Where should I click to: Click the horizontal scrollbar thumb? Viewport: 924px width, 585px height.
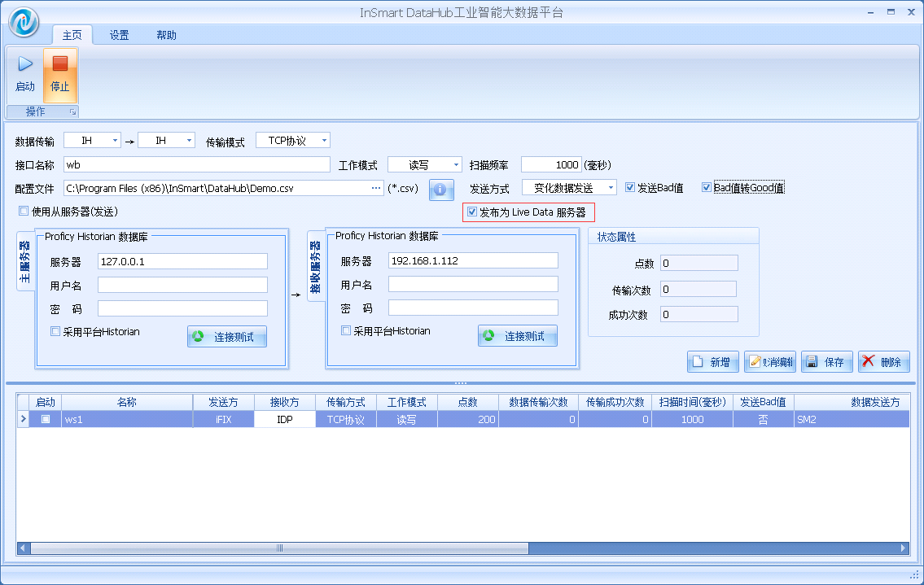279,548
